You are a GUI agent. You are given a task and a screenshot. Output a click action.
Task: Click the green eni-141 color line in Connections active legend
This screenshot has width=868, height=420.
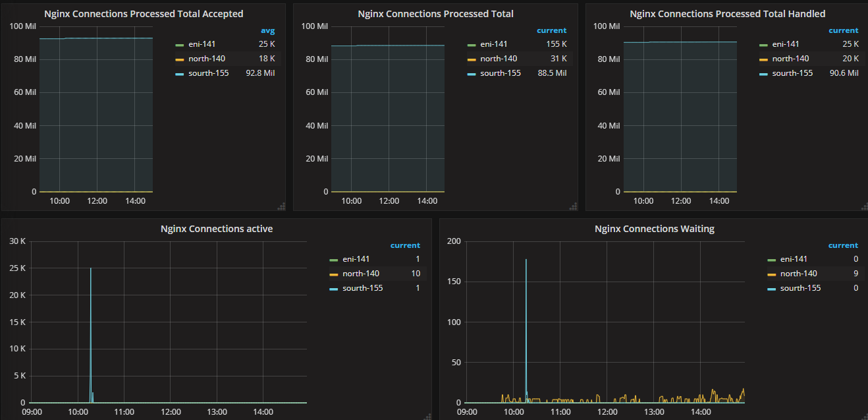[333, 260]
